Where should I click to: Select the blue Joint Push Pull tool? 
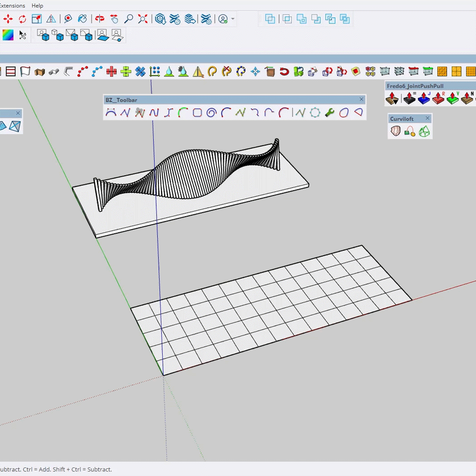point(424,99)
